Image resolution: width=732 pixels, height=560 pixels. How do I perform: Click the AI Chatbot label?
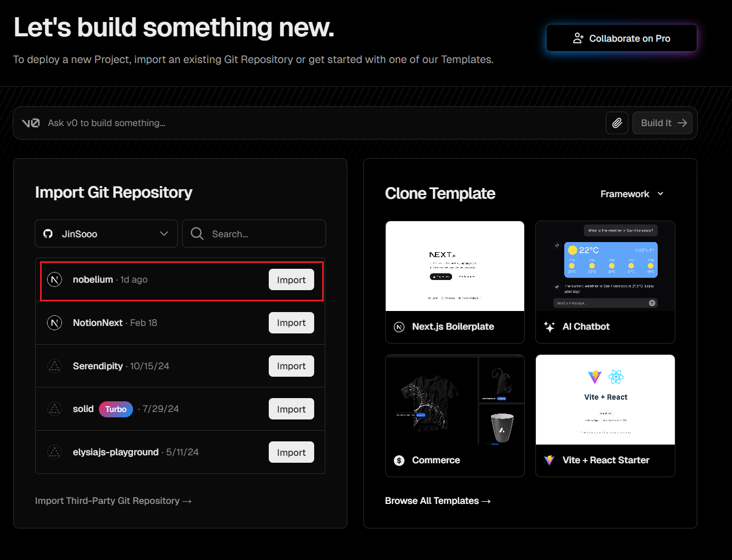coord(586,326)
